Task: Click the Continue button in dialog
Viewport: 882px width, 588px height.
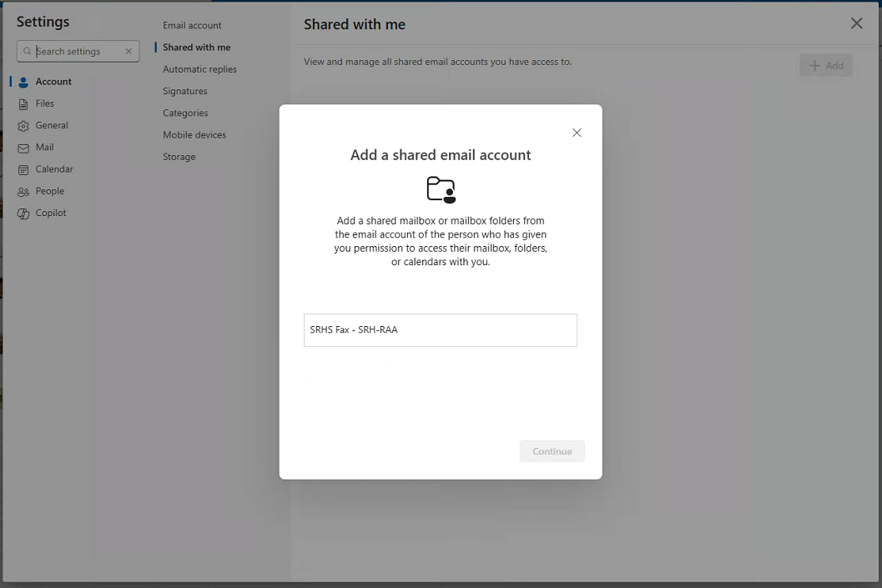Action: click(552, 451)
